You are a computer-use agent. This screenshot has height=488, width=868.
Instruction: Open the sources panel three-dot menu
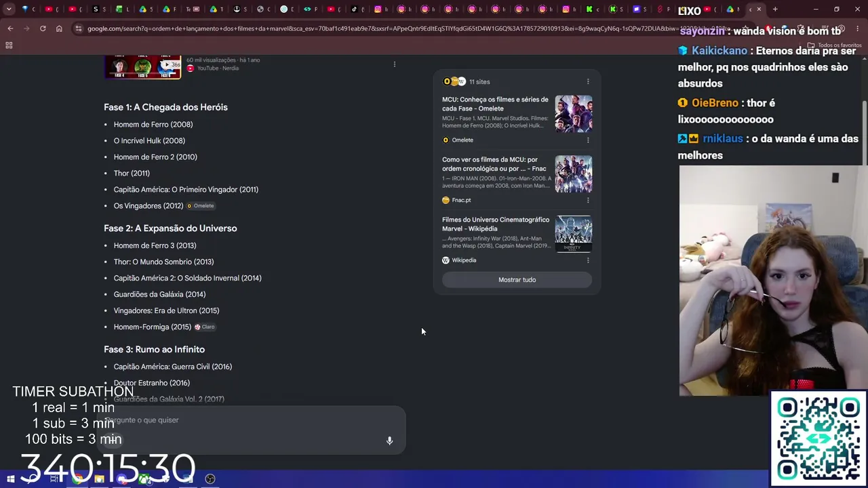coord(588,81)
